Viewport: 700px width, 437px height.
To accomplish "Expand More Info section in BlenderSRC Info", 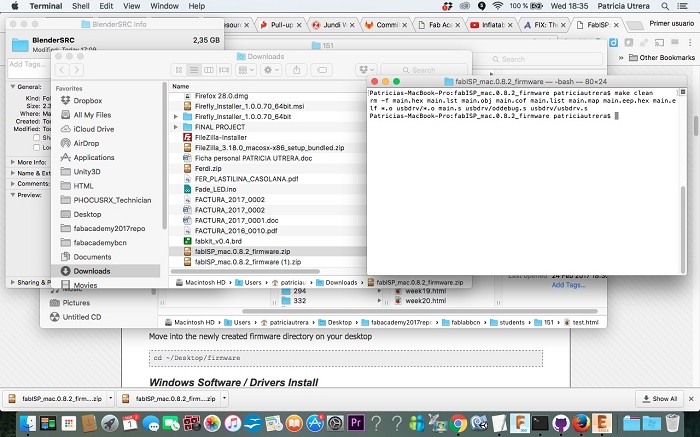I will pos(12,162).
